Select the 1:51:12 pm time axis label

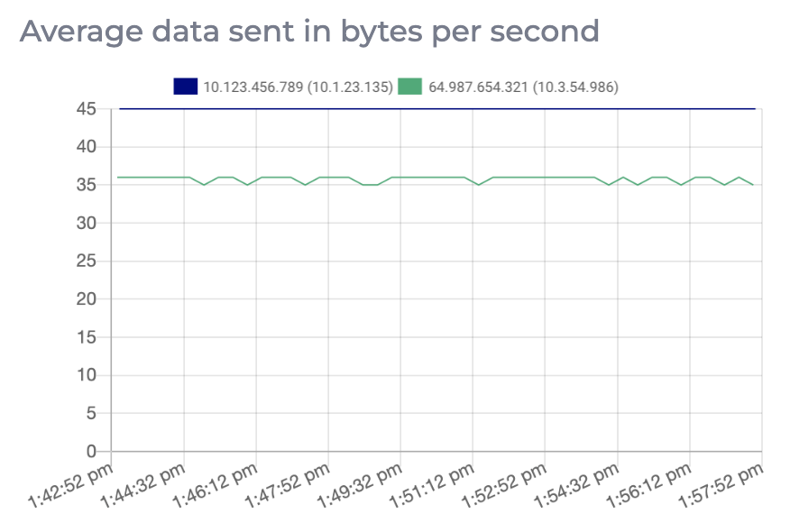click(435, 485)
